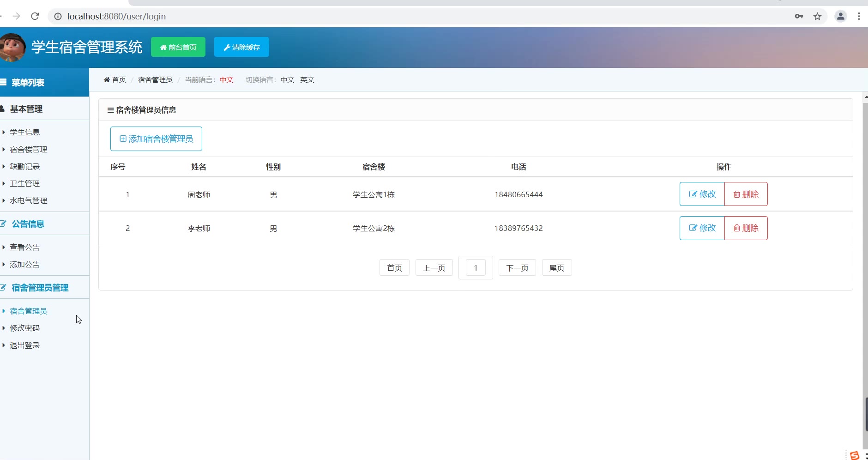Click 修改 for 周老师 row
Screen dimensions: 868x460
coord(702,194)
